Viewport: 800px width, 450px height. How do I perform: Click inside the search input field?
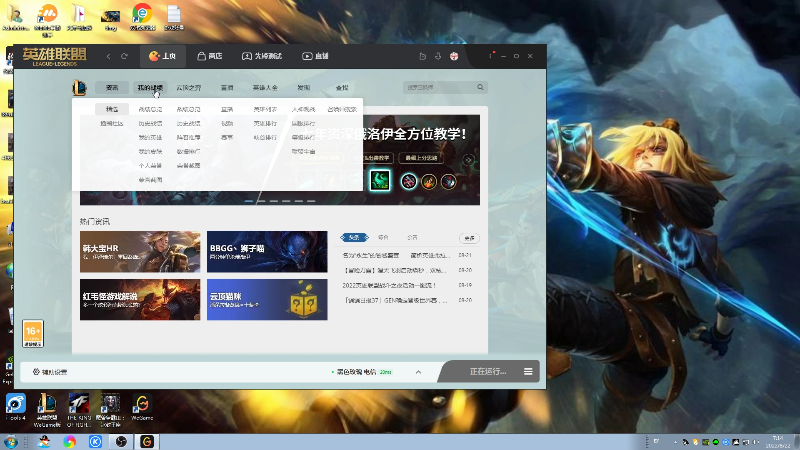click(x=439, y=88)
